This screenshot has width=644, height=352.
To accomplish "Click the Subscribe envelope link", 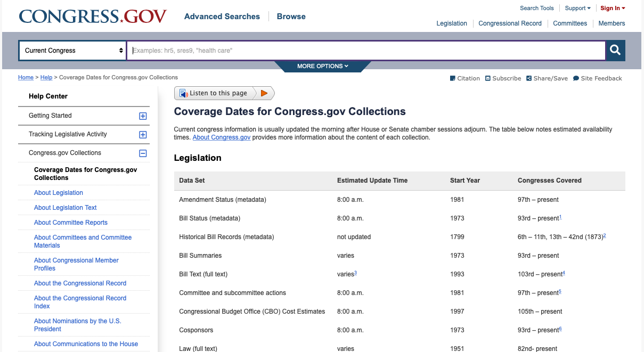I will pyautogui.click(x=503, y=78).
